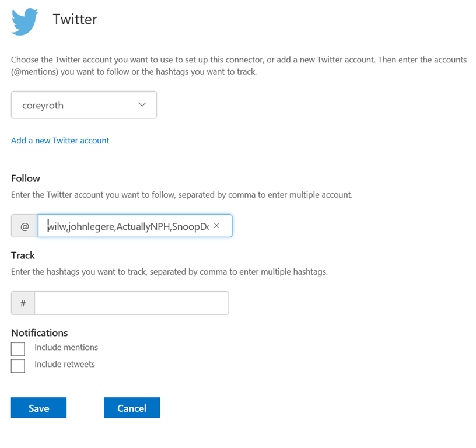Screen dimensions: 476x448
Task: Click the Notifications section heading
Action: tap(40, 333)
